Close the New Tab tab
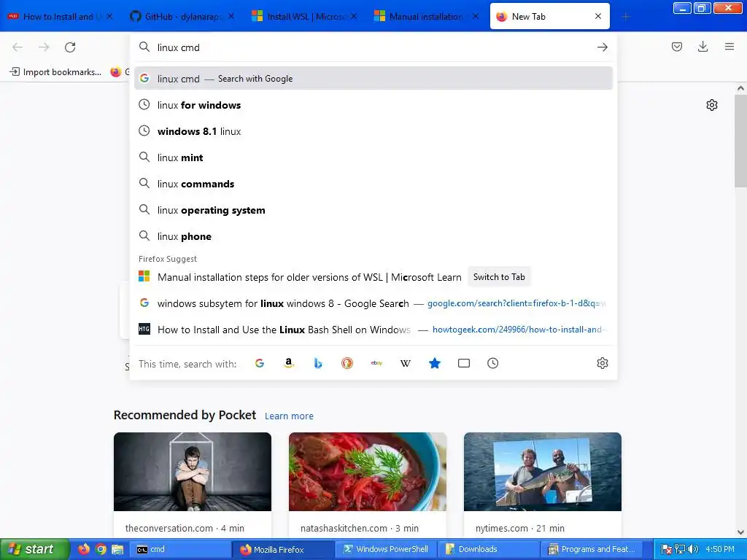The height and width of the screenshot is (560, 747). pos(598,16)
